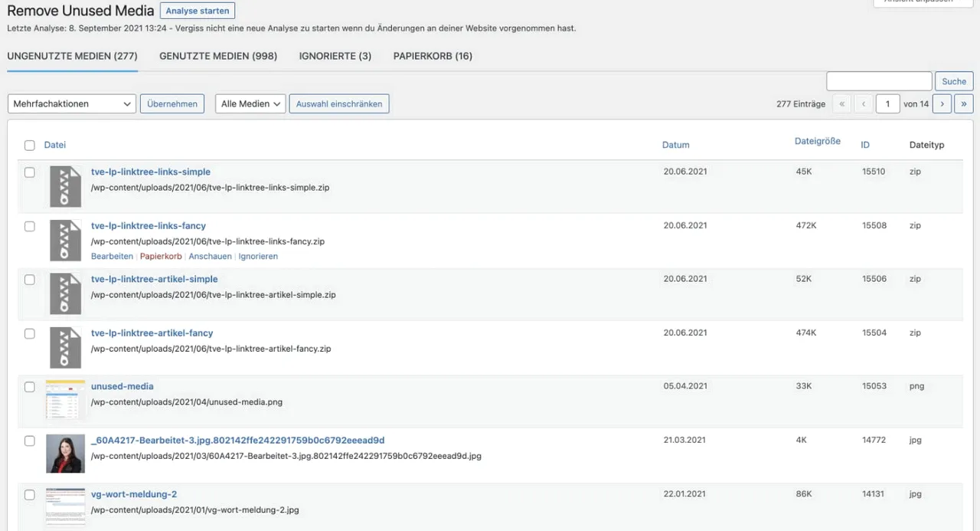The width and height of the screenshot is (980, 531).
Task: Check the unused-media row
Action: pyautogui.click(x=30, y=387)
